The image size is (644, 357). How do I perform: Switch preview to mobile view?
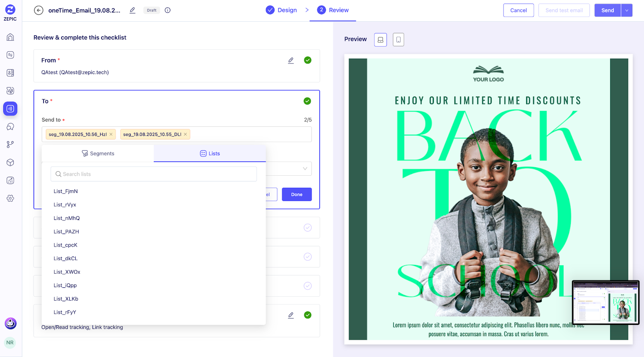pyautogui.click(x=398, y=39)
